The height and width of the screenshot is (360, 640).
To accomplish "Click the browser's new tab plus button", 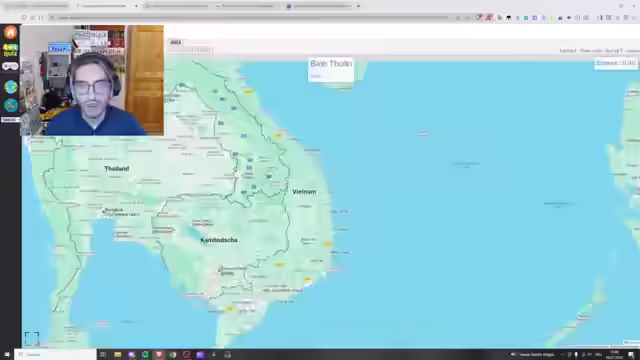I will 358,6.
